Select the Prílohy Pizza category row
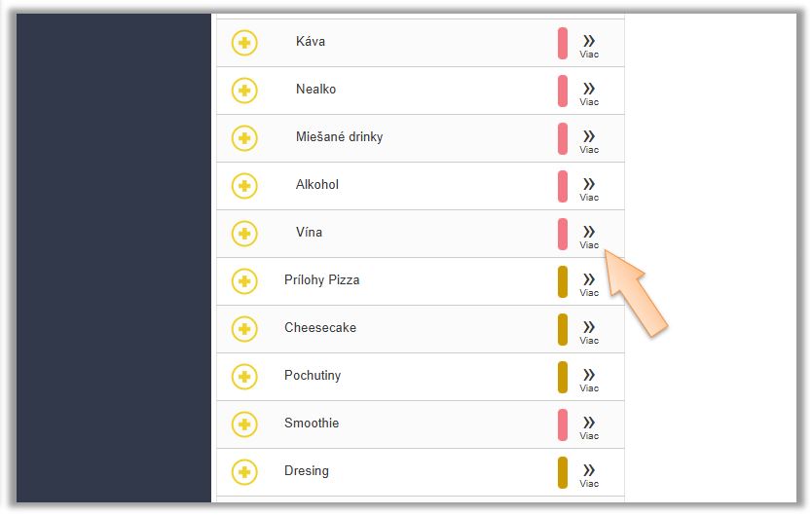 point(321,280)
